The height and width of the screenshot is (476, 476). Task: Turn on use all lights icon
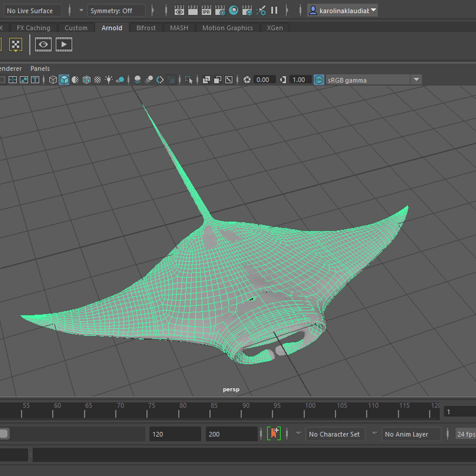coord(109,80)
